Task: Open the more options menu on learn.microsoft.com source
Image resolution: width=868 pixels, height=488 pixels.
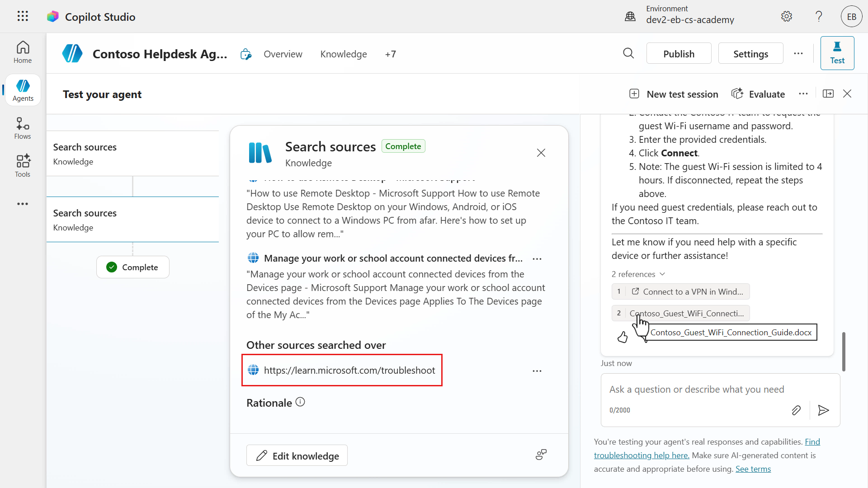Action: point(537,371)
